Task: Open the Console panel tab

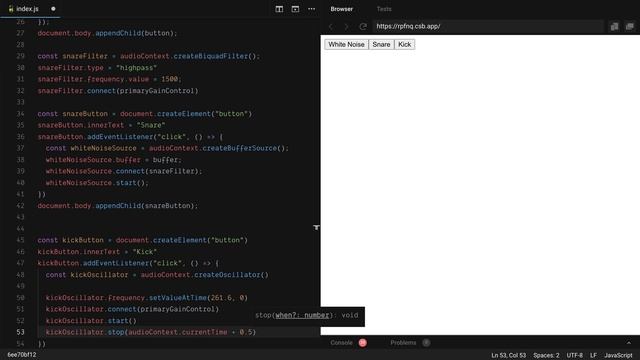Action: 341,343
